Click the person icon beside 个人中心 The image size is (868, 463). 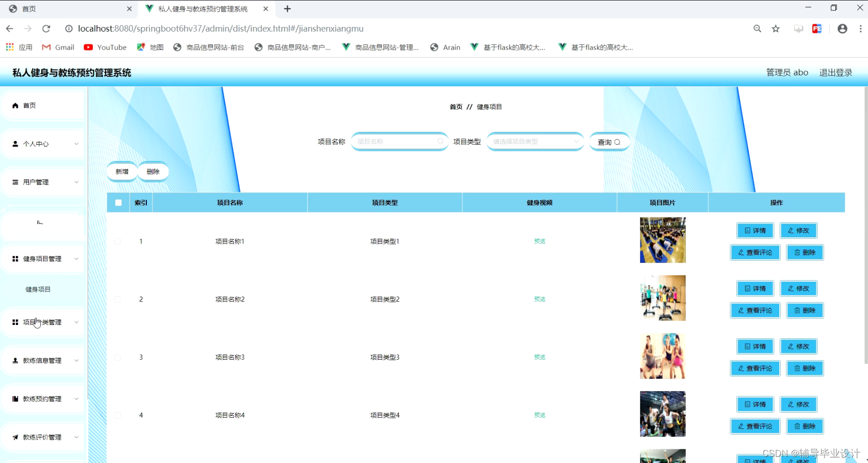(x=15, y=144)
